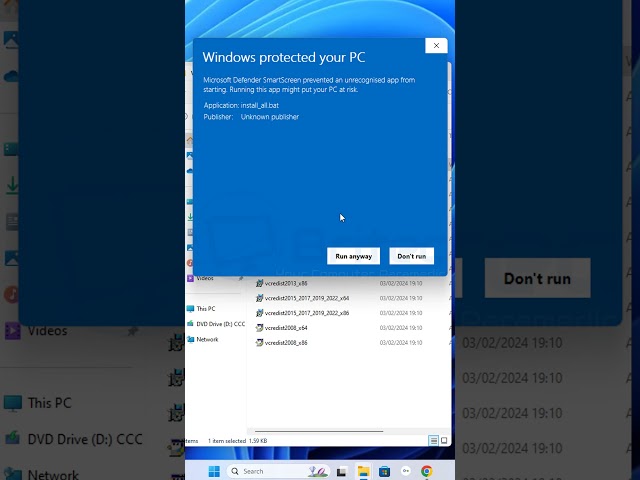Select file name vcredist2015_2017_2019_2022_x64
Screen dimensions: 640x480
[307, 298]
